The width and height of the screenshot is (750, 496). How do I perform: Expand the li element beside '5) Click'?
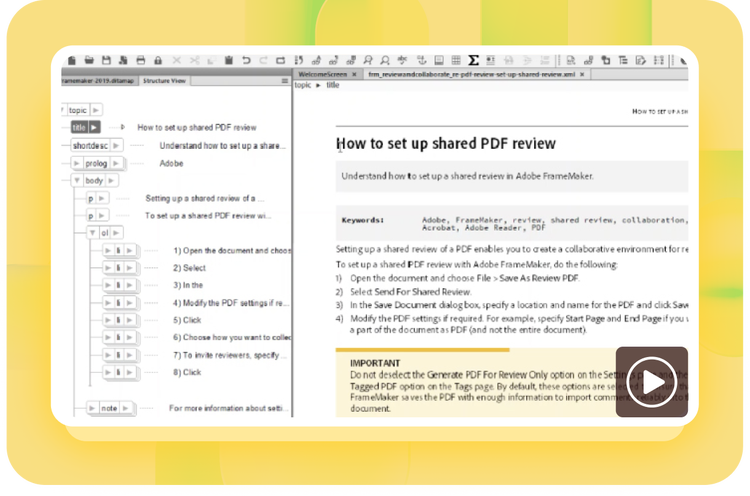pyautogui.click(x=108, y=320)
